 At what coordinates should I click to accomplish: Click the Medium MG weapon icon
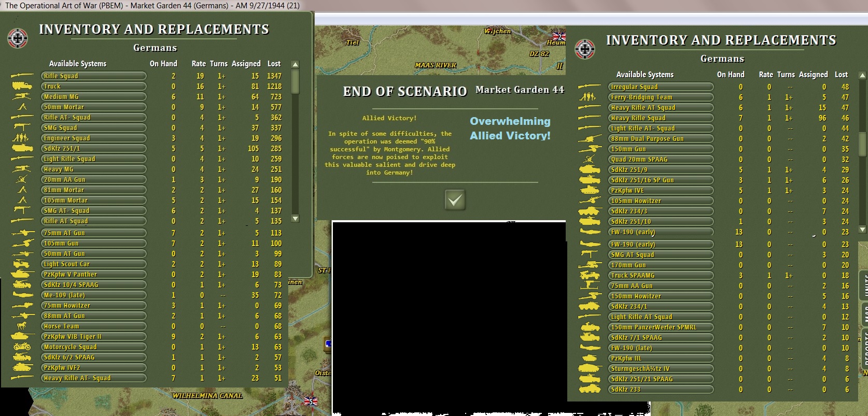tap(22, 97)
